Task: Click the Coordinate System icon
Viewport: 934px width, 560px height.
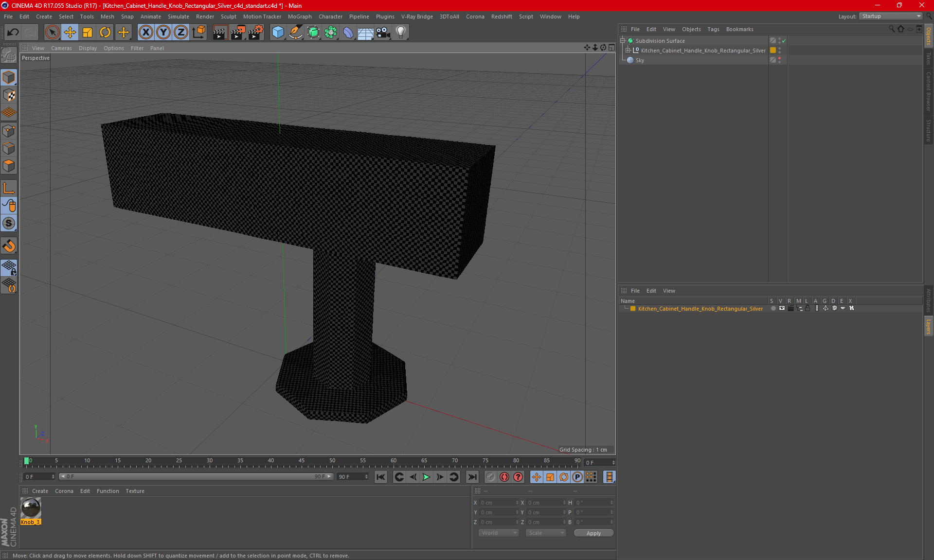Action: pyautogui.click(x=198, y=33)
